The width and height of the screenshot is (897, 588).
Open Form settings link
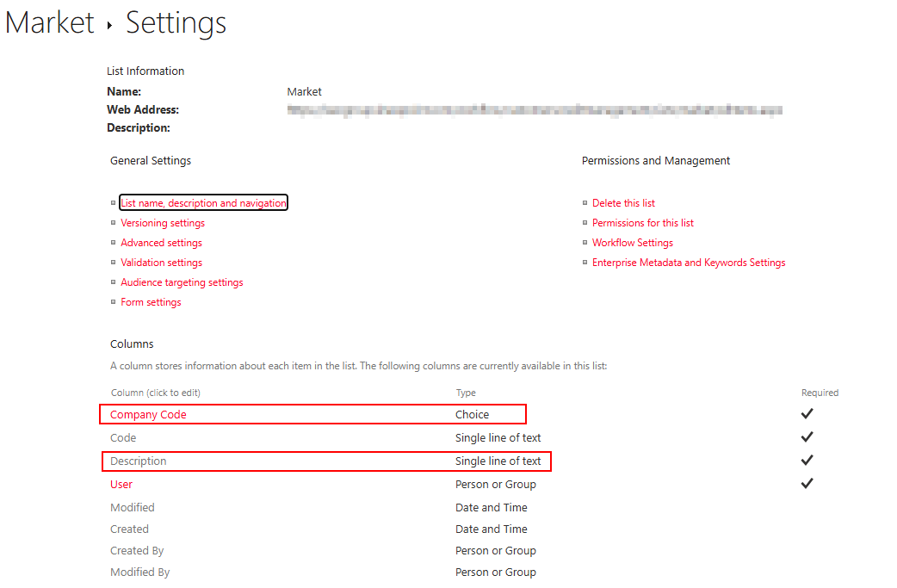[x=151, y=302]
